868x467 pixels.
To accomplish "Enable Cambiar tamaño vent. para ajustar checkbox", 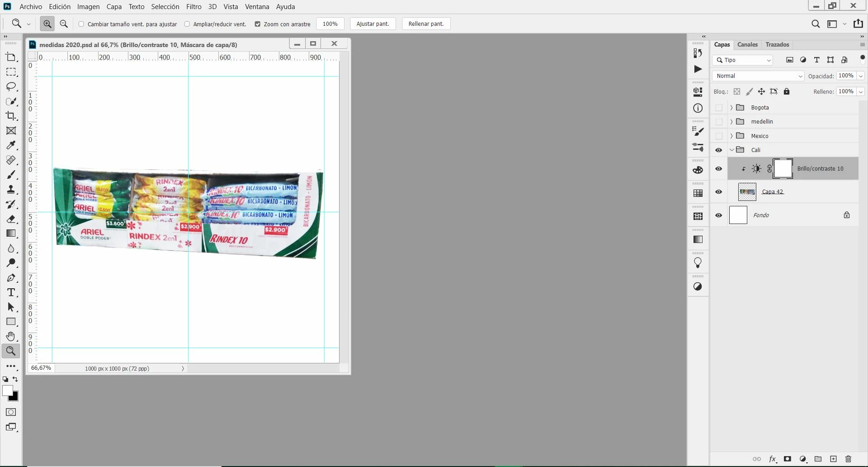I will [81, 24].
